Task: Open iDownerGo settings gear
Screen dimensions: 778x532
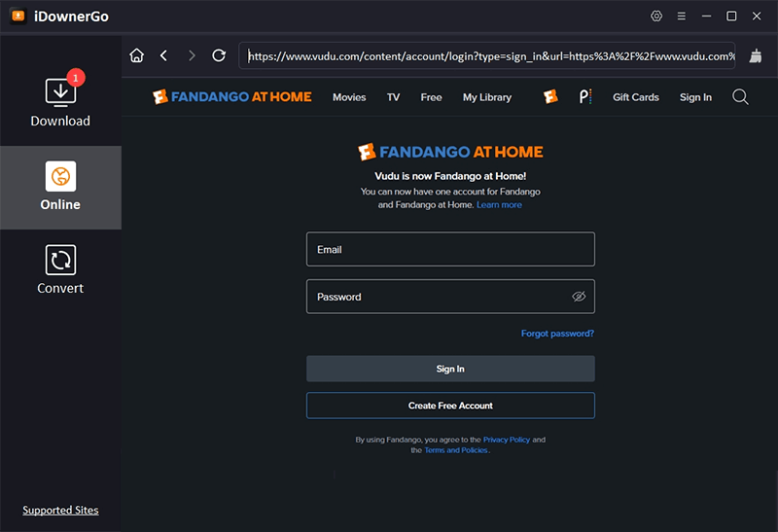Action: point(655,16)
